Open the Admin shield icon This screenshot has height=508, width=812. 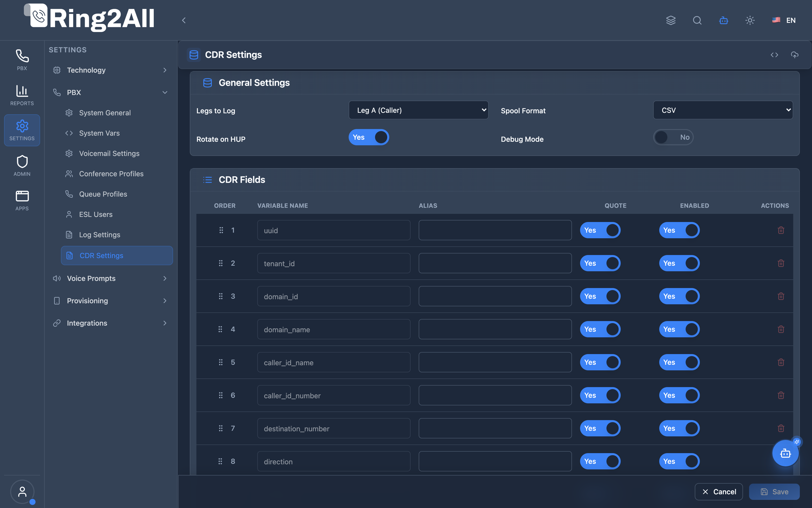[x=22, y=166]
